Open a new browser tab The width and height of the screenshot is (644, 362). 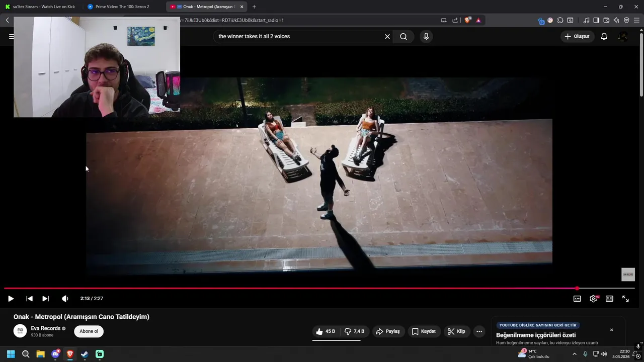(254, 7)
